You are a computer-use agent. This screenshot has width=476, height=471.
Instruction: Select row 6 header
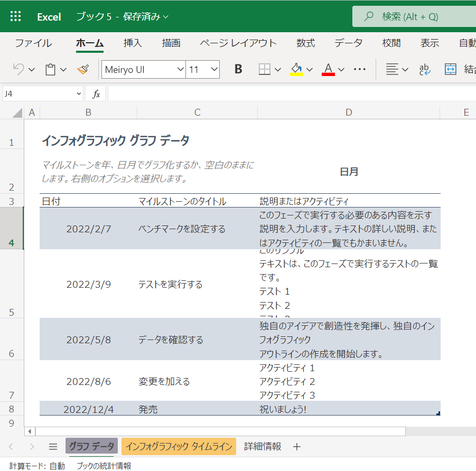(x=12, y=339)
